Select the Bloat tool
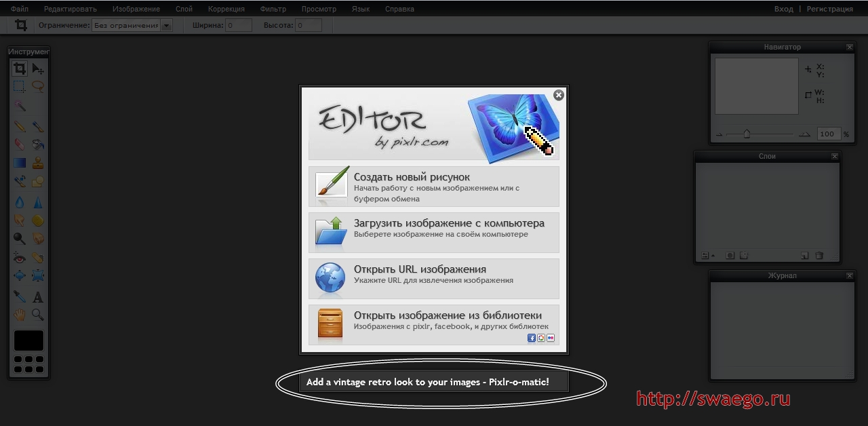The height and width of the screenshot is (426, 868). point(20,276)
